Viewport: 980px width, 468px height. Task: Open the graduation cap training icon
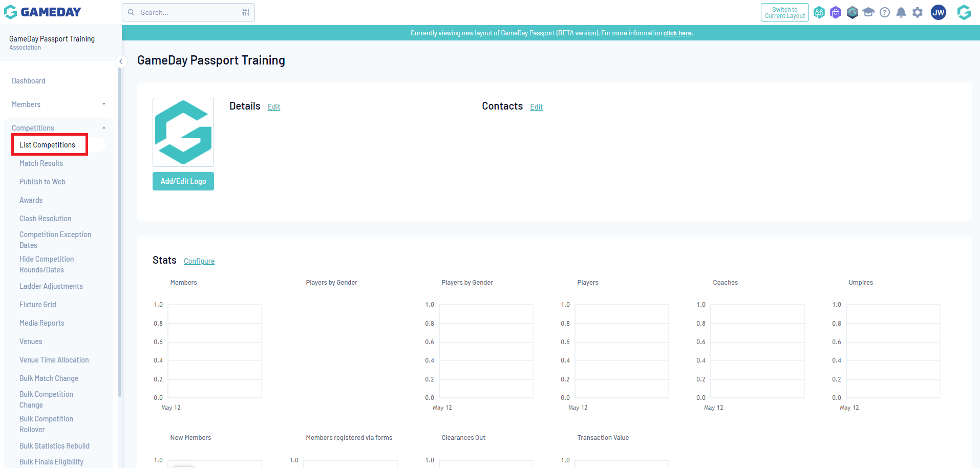click(868, 12)
